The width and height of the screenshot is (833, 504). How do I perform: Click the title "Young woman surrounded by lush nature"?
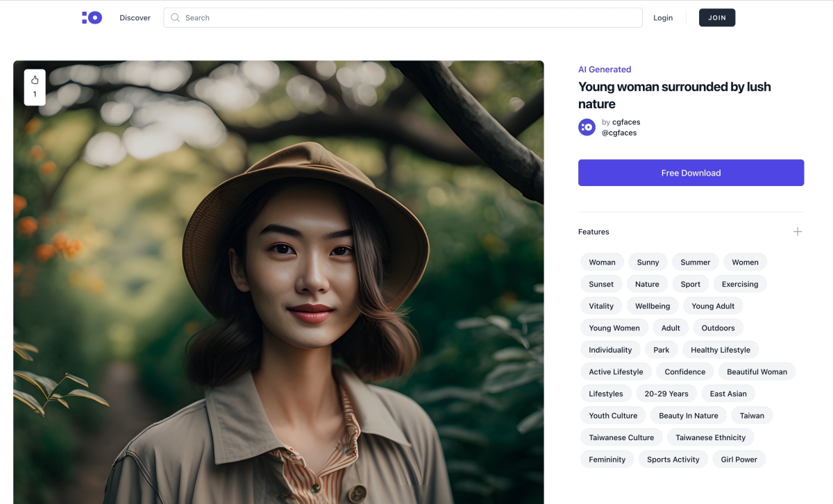click(x=675, y=95)
